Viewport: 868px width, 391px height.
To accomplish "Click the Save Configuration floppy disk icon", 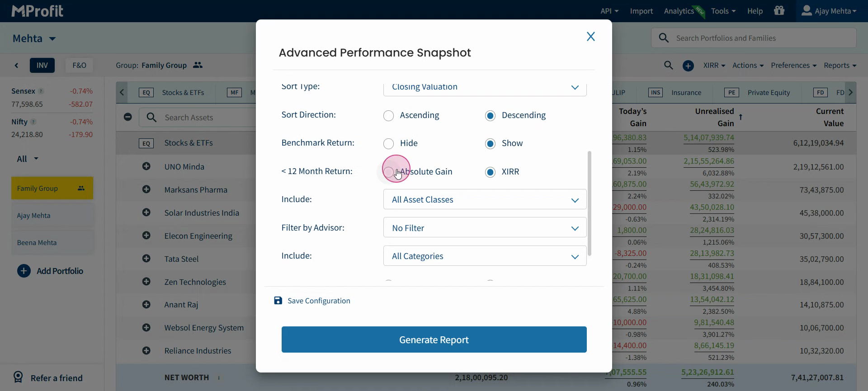I will 278,301.
